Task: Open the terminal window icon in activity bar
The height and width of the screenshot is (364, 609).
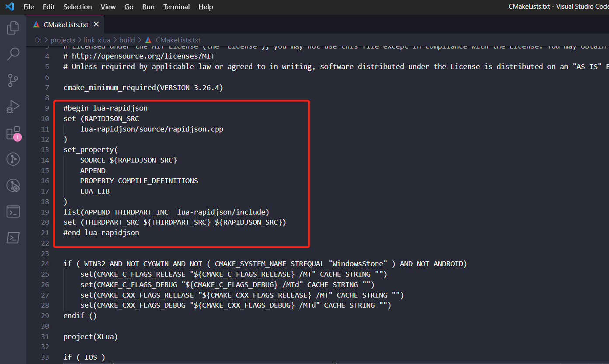Action: (x=13, y=212)
